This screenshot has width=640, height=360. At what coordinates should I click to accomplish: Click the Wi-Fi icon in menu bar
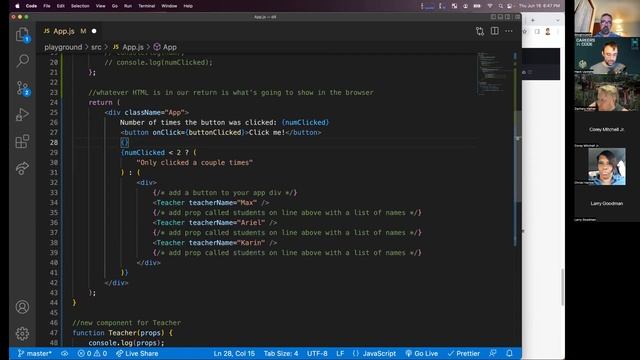(489, 6)
